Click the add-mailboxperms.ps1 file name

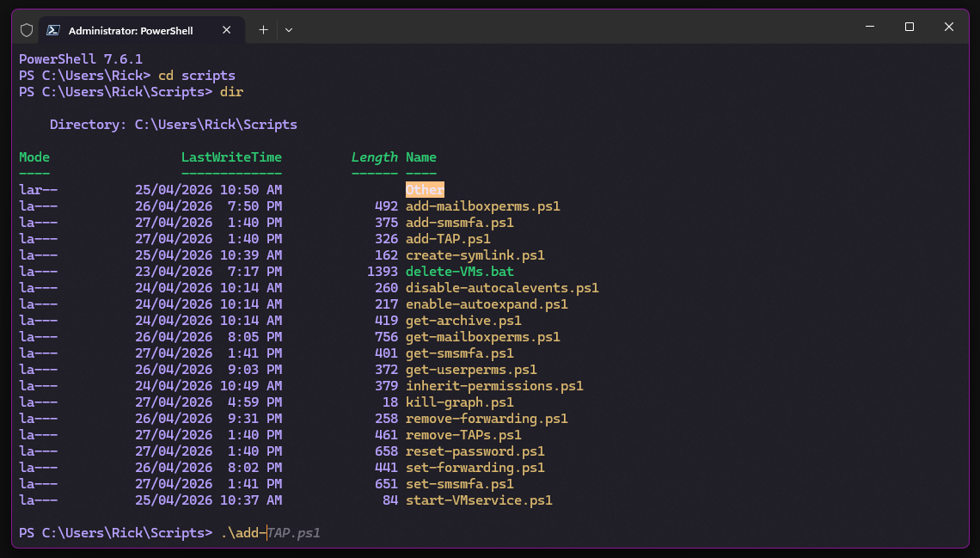click(482, 206)
